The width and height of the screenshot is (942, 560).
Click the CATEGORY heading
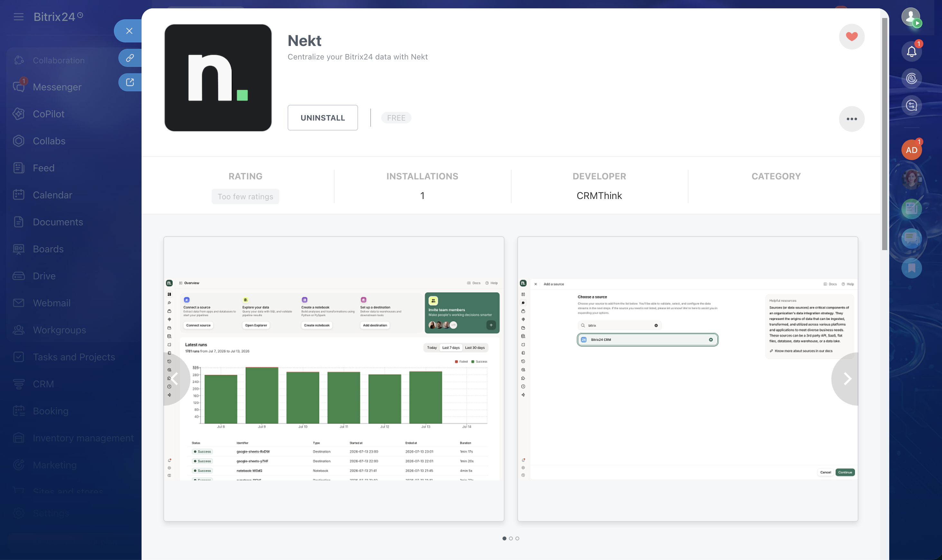776,176
